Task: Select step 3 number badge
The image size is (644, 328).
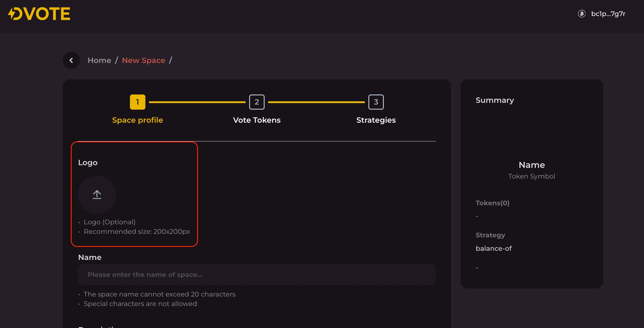Action: 376,102
